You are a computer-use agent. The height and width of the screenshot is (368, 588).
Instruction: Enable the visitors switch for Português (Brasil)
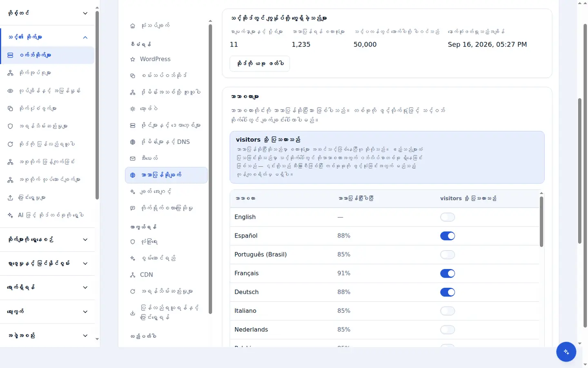448,255
